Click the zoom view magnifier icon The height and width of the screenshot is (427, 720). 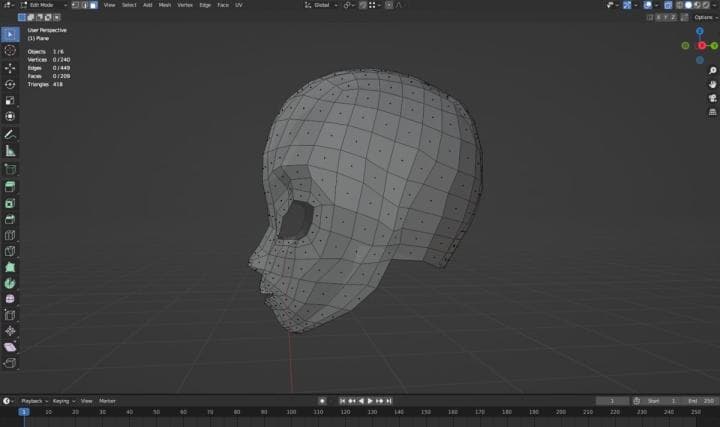(712, 70)
